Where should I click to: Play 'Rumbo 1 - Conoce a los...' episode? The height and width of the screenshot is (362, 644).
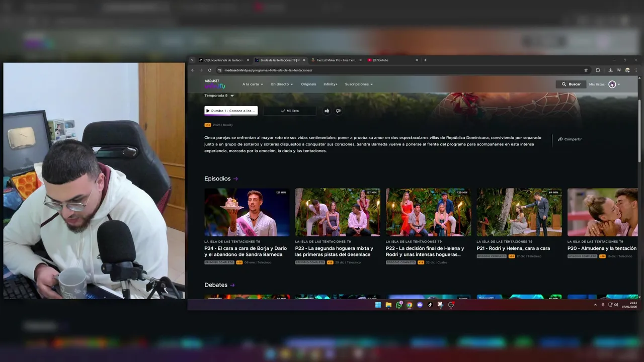click(231, 111)
